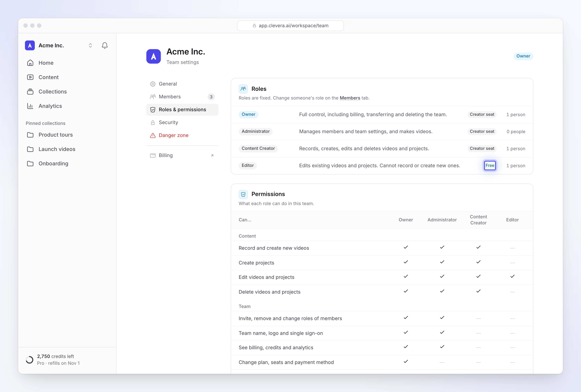Click the '0 people' count for Administrator
The width and height of the screenshot is (581, 392).
tap(516, 131)
